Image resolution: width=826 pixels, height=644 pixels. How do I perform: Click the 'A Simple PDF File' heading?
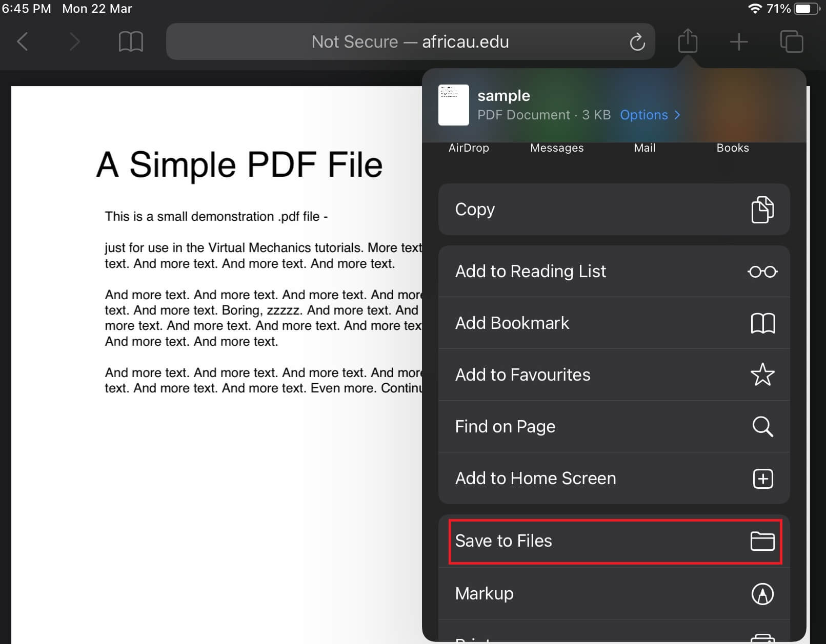tap(239, 165)
